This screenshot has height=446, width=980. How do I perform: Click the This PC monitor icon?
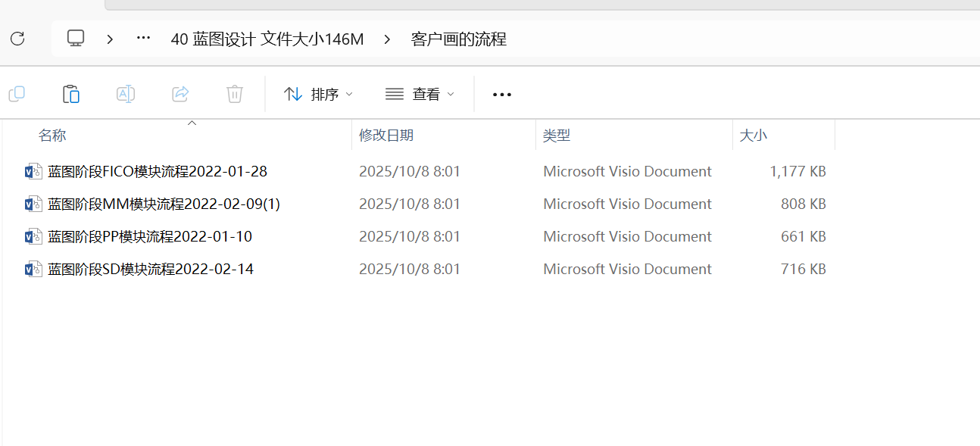pos(76,39)
